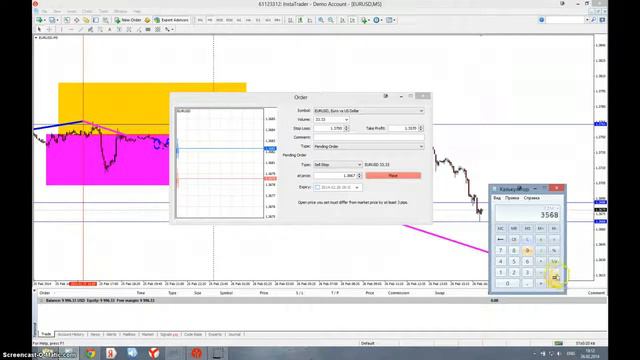Toggle Expert Advisors auto trading
This screenshot has height=360, width=640.
[171, 20]
